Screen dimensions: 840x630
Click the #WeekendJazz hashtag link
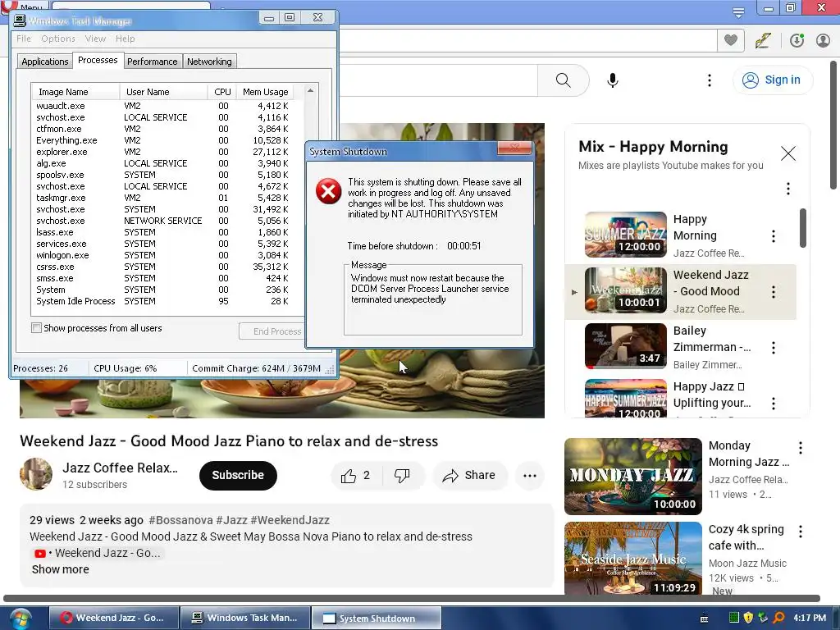point(290,520)
